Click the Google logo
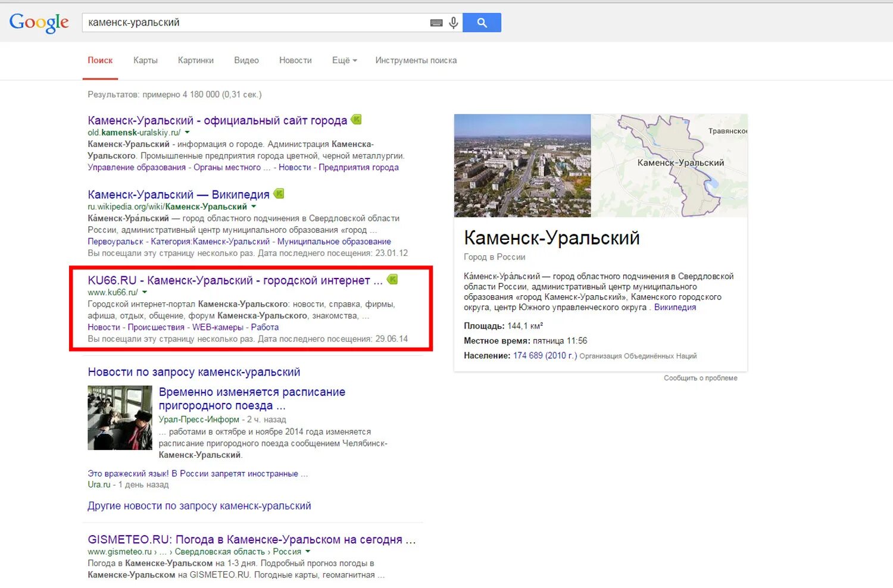Screen dimensions: 893x588 click(x=39, y=23)
